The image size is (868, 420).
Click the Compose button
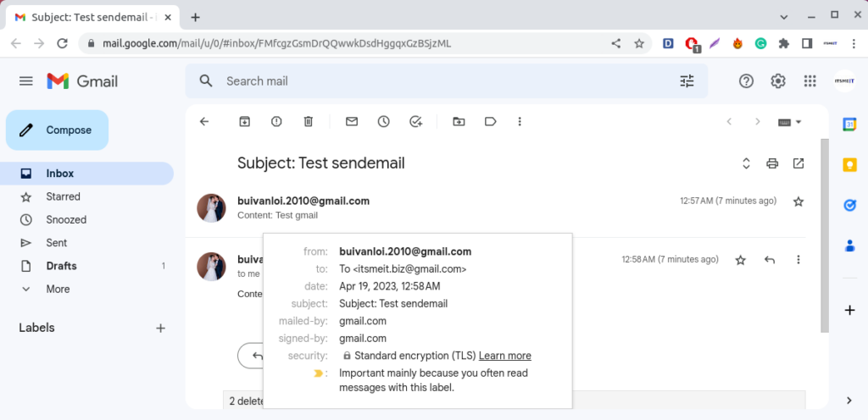[x=58, y=130]
